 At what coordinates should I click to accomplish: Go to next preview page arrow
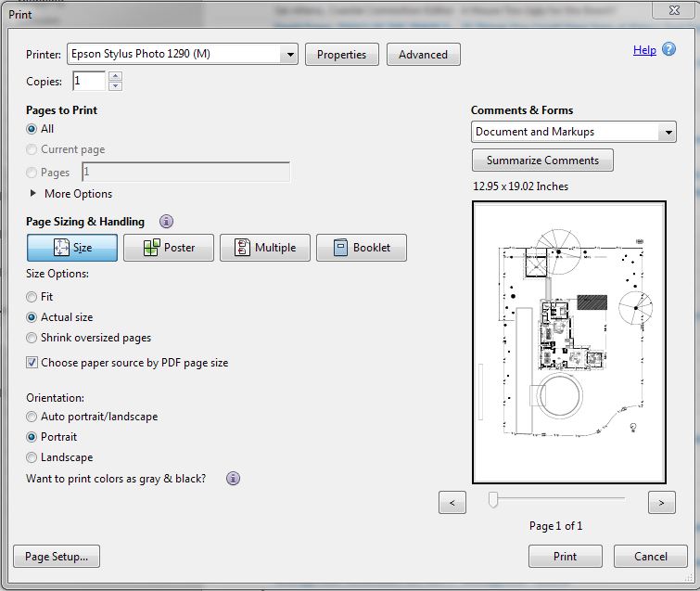[661, 503]
